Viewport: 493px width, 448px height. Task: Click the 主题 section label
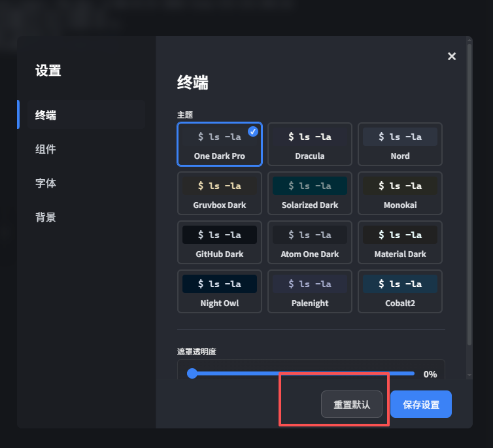[x=184, y=114]
